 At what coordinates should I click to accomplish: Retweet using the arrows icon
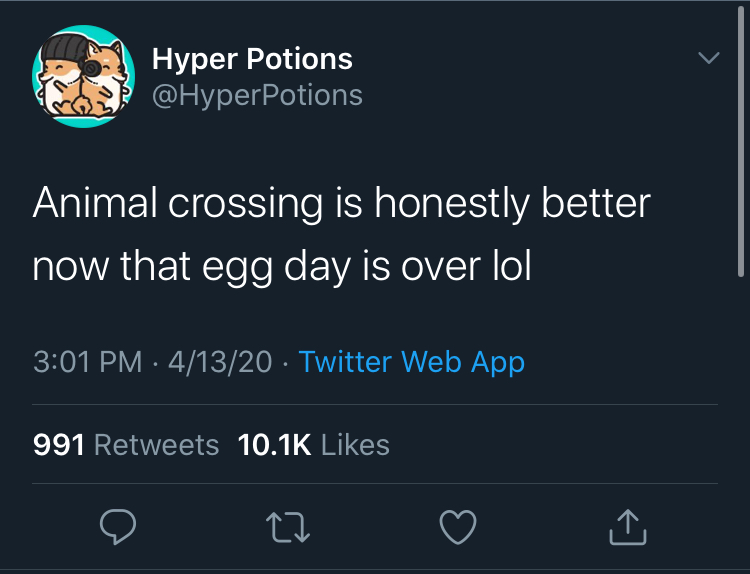[290, 526]
